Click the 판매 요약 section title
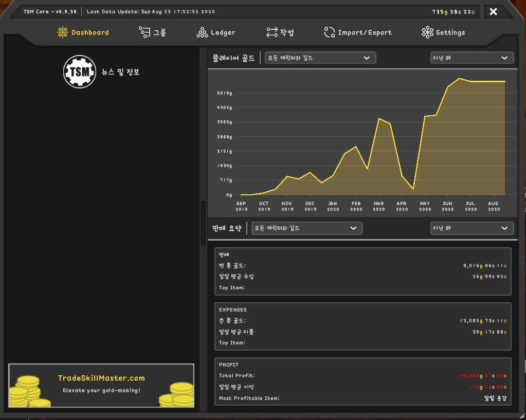This screenshot has width=526, height=420. 227,228
